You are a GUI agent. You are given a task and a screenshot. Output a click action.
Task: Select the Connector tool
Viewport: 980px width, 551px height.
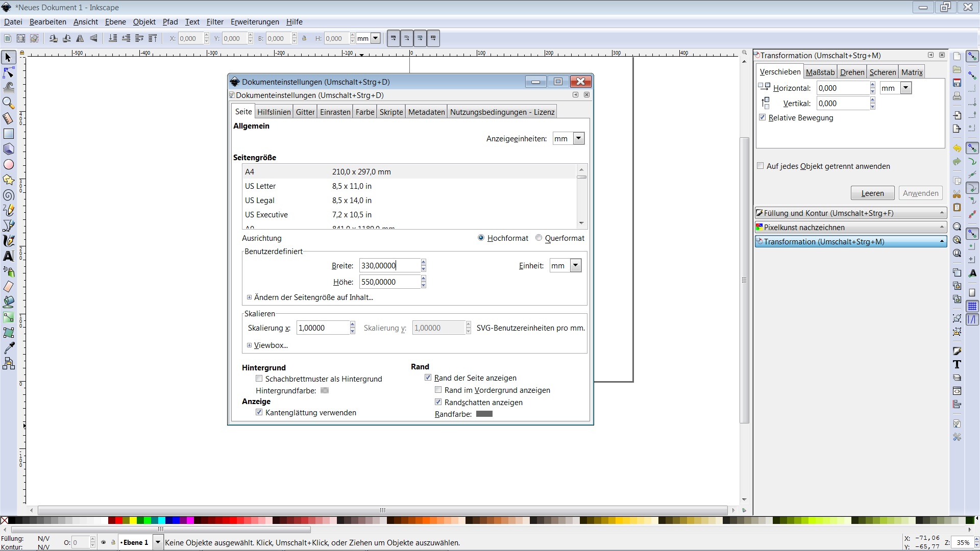[8, 363]
